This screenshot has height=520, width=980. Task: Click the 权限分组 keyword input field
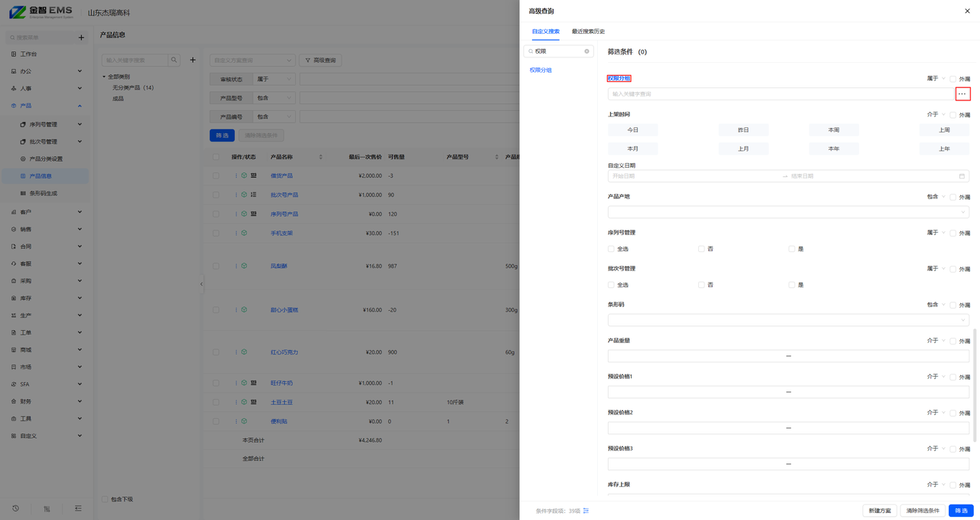[x=781, y=93]
